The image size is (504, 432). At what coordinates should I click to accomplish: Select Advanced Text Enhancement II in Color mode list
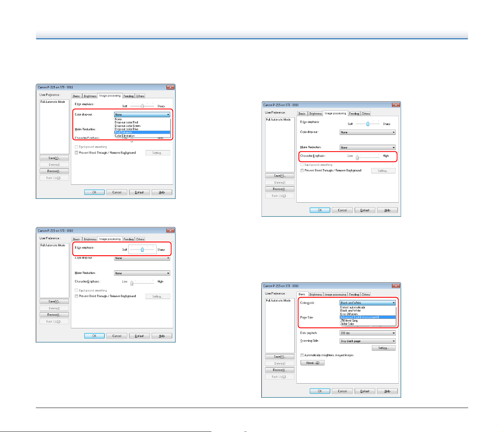click(x=368, y=317)
